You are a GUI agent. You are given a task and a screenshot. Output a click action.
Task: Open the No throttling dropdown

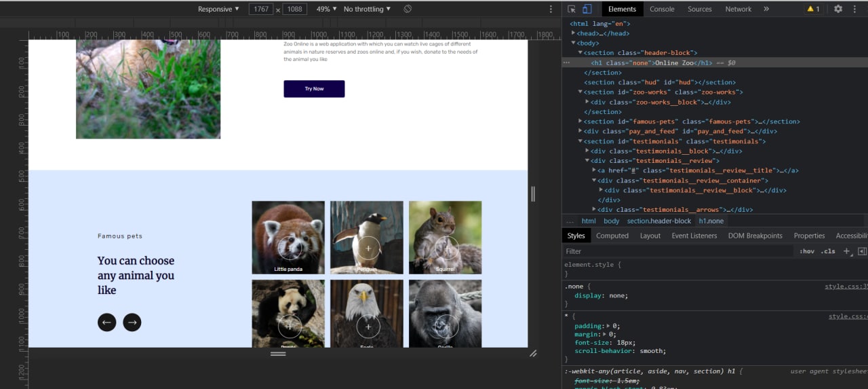pos(367,9)
